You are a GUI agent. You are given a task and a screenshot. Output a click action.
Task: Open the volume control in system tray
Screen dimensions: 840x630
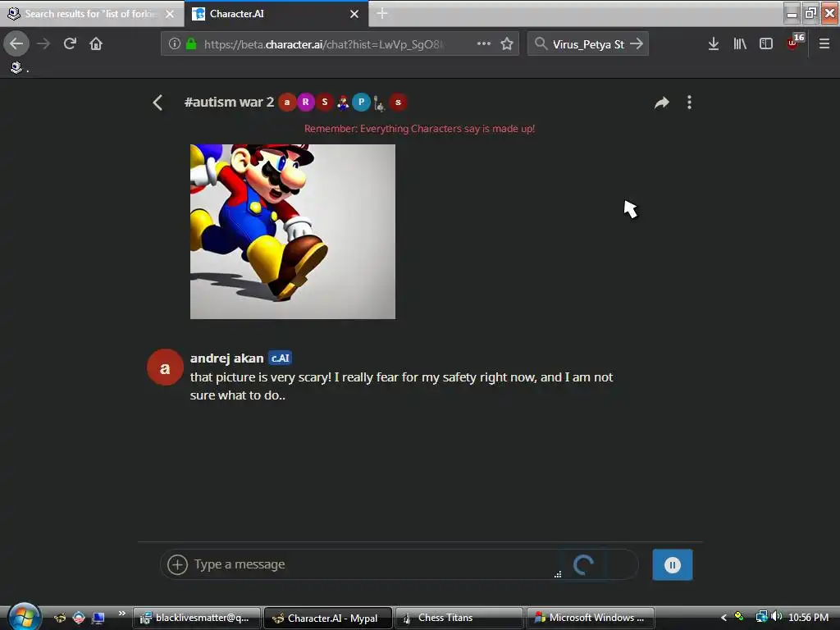(x=776, y=617)
